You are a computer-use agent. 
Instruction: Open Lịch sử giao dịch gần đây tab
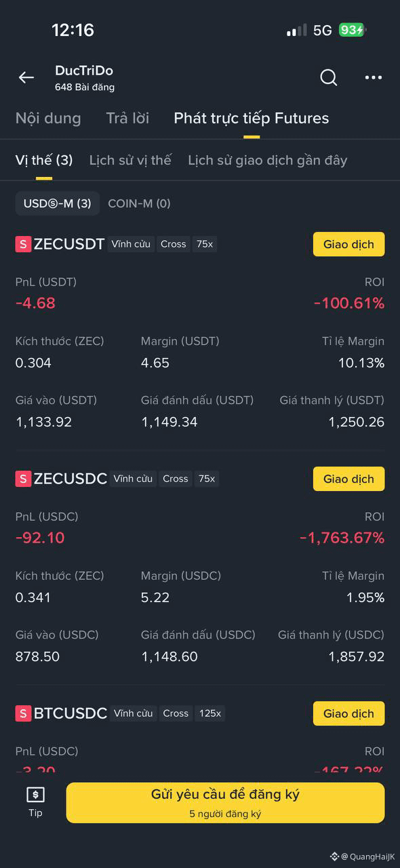pyautogui.click(x=268, y=160)
